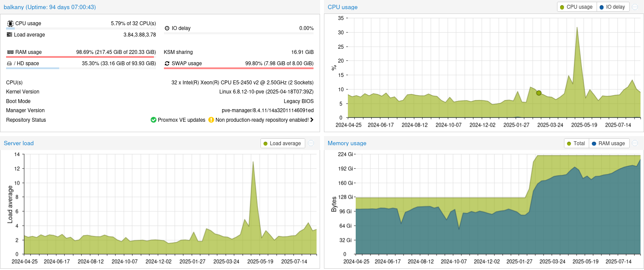Open Non production-ready repository enabled warning
Screen dimensions: 644x270
(262, 120)
